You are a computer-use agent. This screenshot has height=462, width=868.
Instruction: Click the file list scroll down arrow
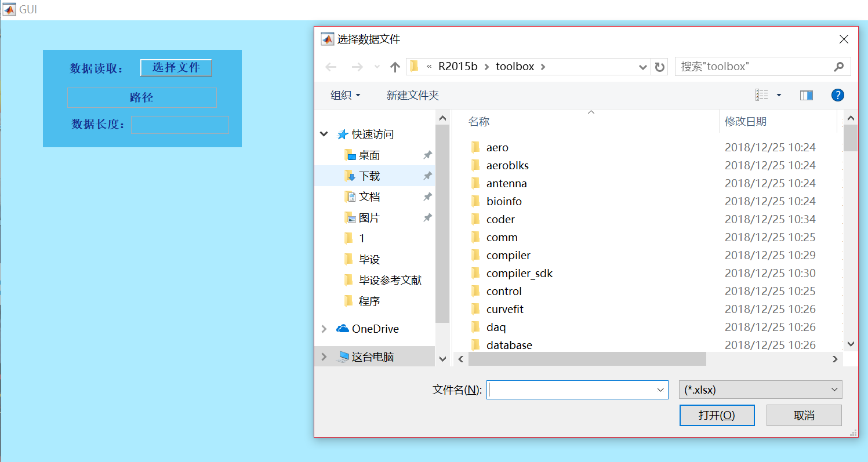point(851,344)
